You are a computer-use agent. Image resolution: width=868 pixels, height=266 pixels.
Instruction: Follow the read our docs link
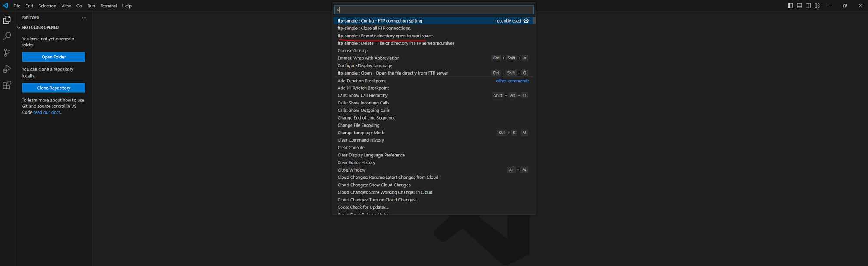pos(47,112)
